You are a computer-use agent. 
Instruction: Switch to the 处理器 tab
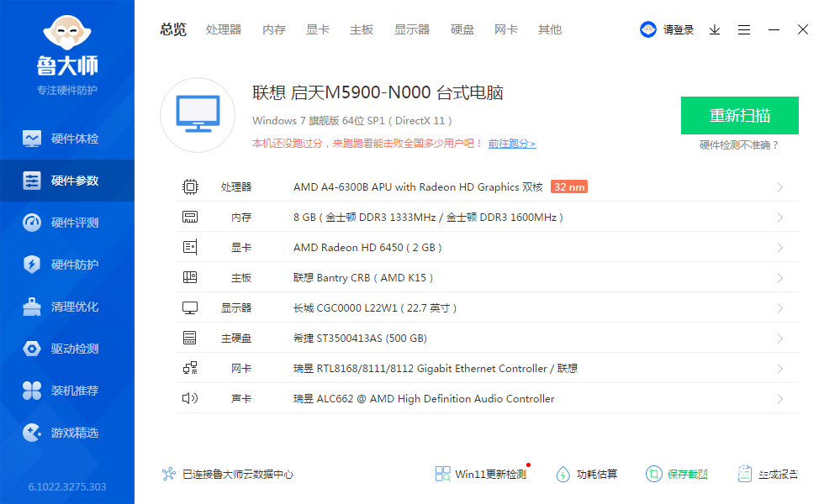pyautogui.click(x=224, y=30)
